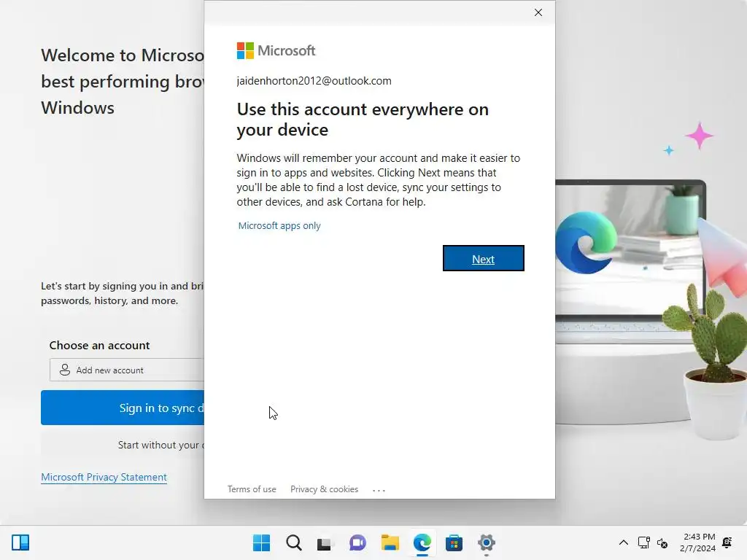Open Terms of use link

(252, 489)
